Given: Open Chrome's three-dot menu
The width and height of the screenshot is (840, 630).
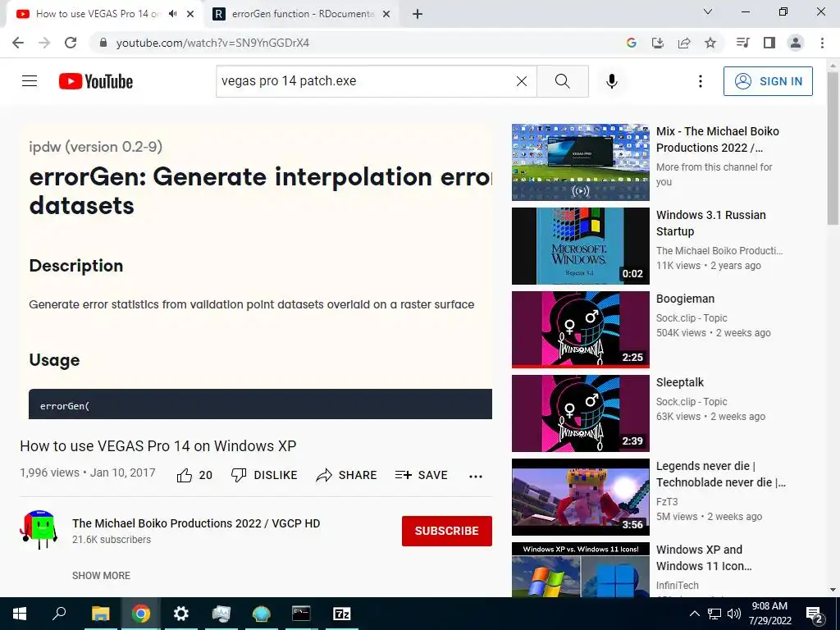Looking at the screenshot, I should pyautogui.click(x=822, y=43).
